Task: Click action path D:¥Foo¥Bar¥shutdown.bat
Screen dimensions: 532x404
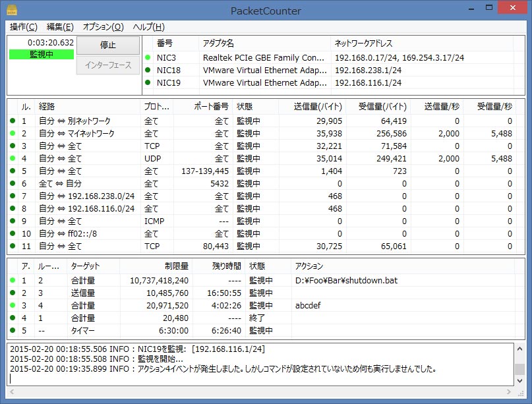Action: pyautogui.click(x=346, y=281)
